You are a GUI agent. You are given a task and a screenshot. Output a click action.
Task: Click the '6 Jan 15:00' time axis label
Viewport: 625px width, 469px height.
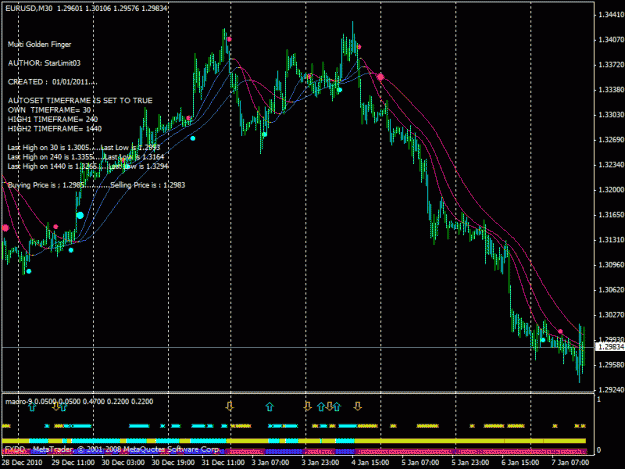(520, 462)
